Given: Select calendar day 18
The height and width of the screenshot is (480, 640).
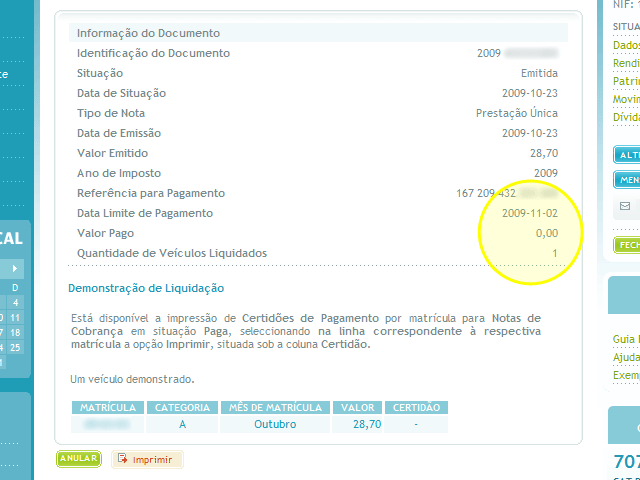Looking at the screenshot, I should pos(15,333).
